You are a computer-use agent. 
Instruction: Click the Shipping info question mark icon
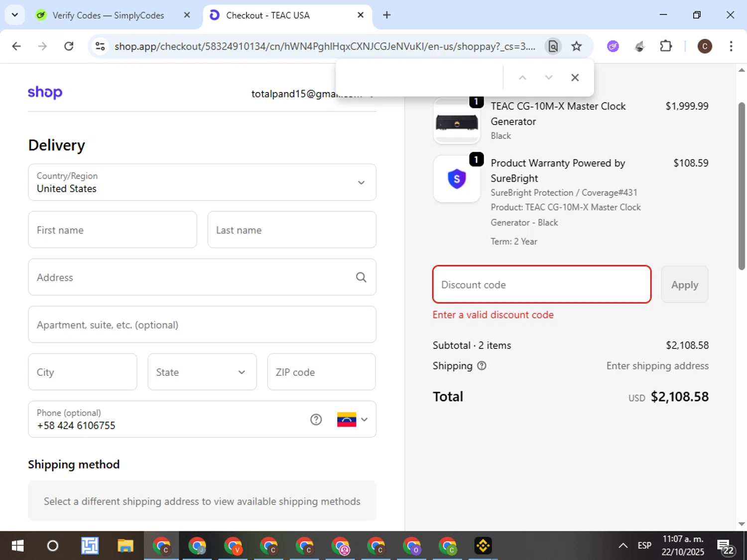point(482,365)
